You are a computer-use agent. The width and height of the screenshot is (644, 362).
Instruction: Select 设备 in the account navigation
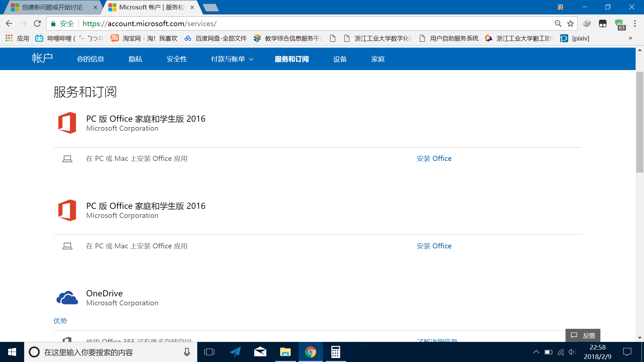tap(340, 59)
